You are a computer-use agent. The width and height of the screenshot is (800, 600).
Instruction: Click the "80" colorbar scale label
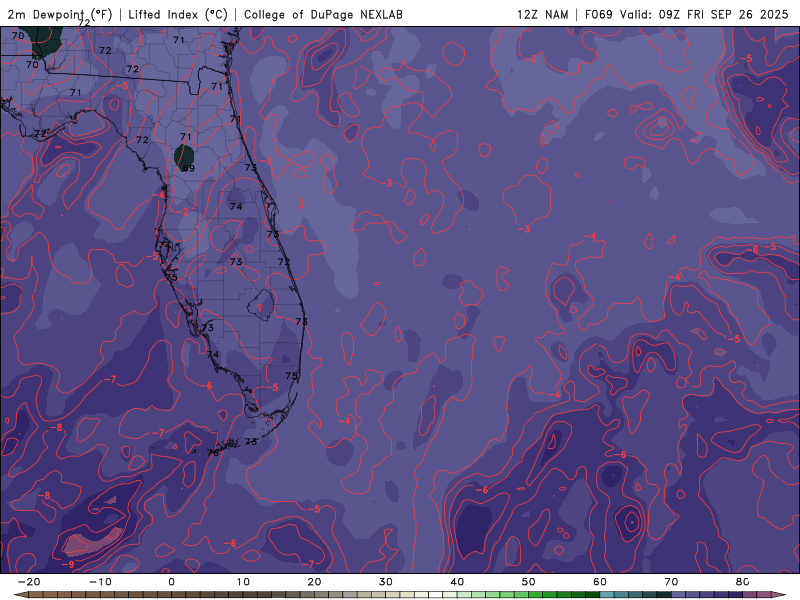pos(742,582)
